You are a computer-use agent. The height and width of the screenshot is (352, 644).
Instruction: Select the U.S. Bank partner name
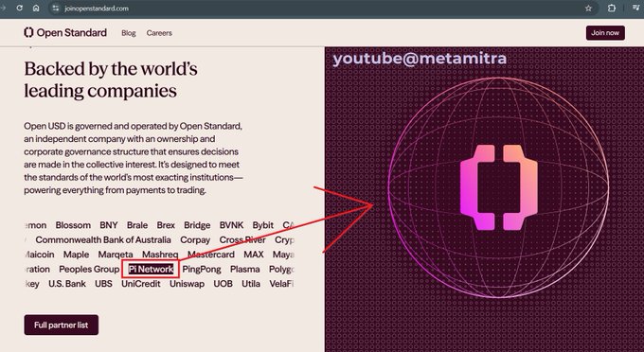pos(67,284)
